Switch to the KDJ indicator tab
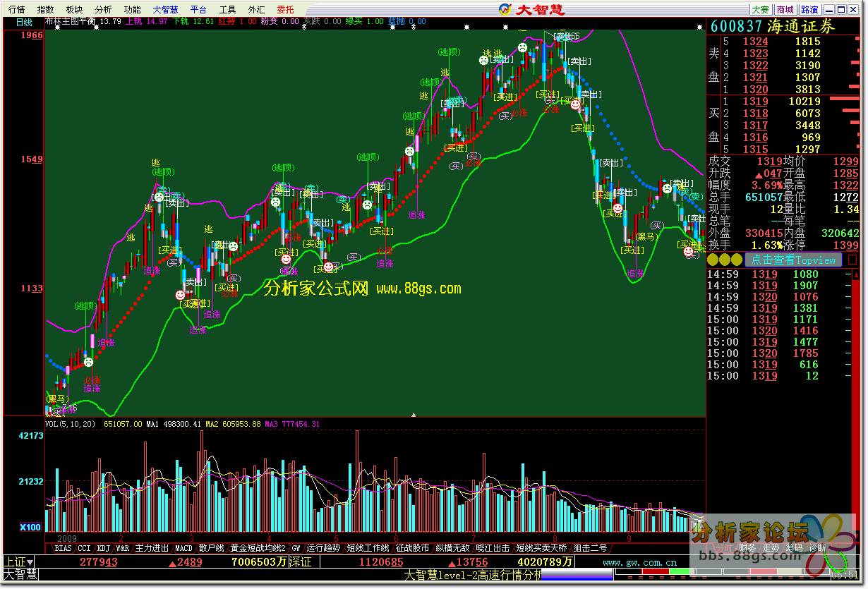This screenshot has width=868, height=589. pyautogui.click(x=104, y=547)
